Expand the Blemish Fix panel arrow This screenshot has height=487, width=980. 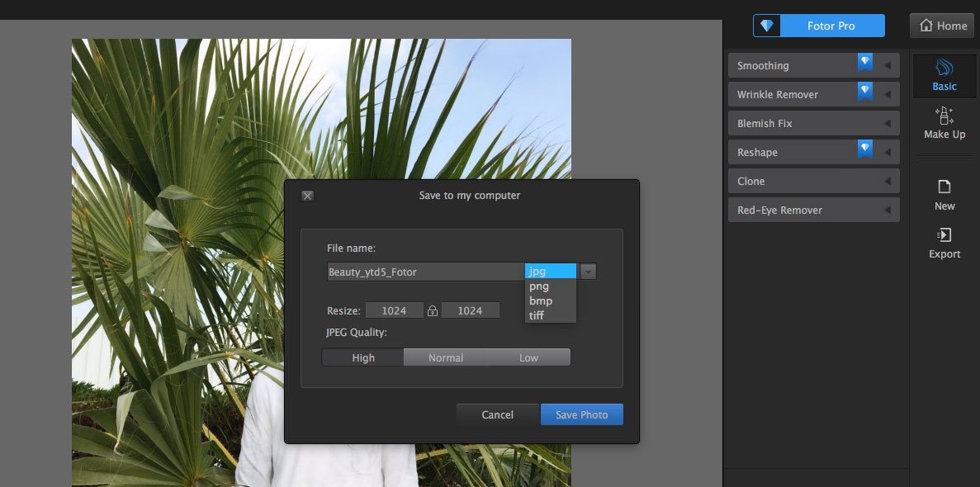(x=887, y=123)
